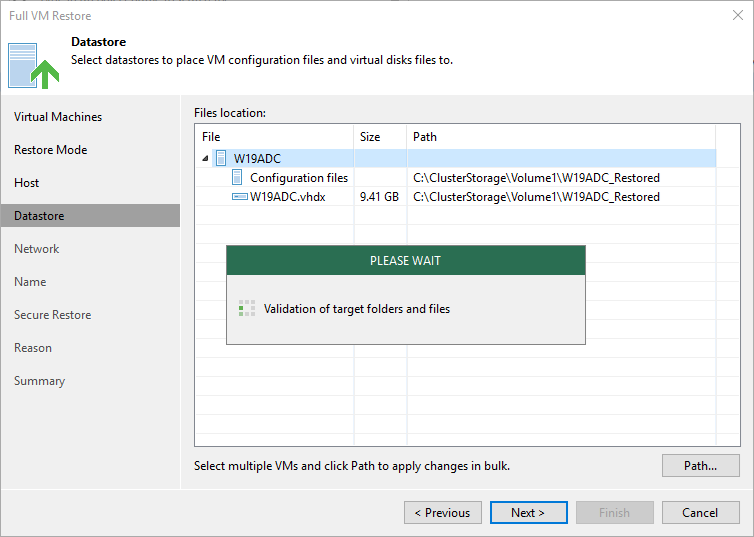754x537 pixels.
Task: Open the Secure Restore step
Action: (x=52, y=315)
